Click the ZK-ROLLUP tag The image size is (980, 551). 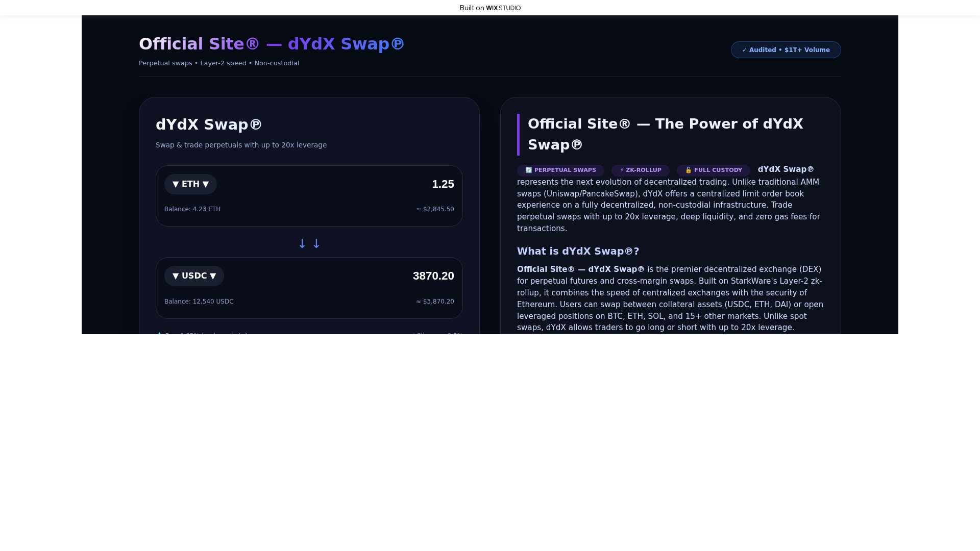tap(641, 170)
